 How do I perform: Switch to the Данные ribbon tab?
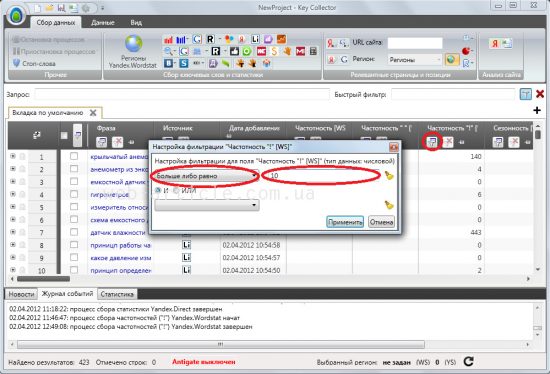pyautogui.click(x=102, y=22)
